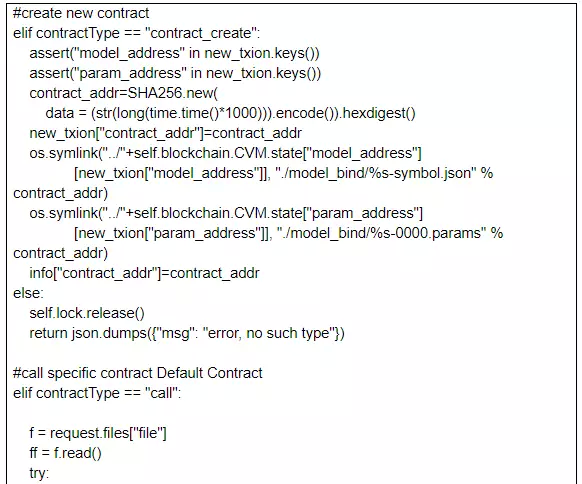
Task: Click the '%s-0000.params' string
Action: (381, 233)
